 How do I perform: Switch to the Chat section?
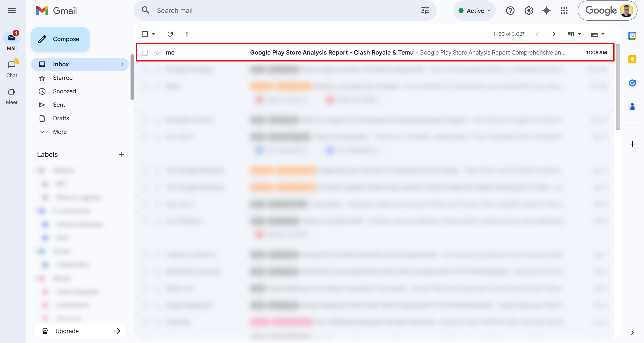click(12, 68)
